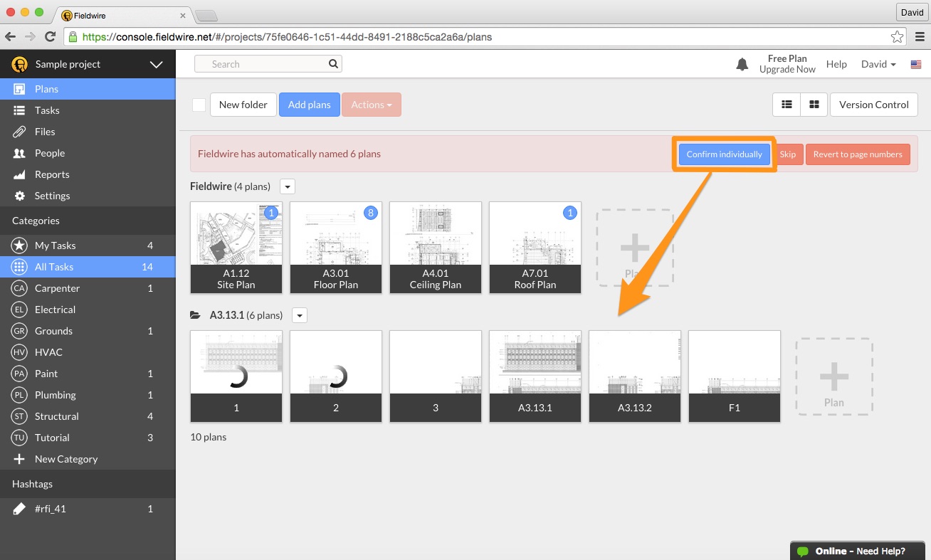Click the pencil icon beside #rfi_41

coord(20,509)
